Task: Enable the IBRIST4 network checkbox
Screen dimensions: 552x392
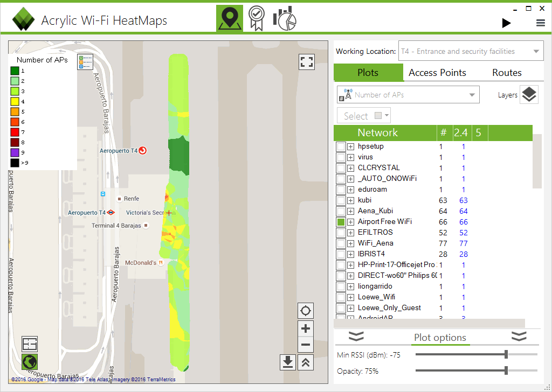Action: point(341,254)
